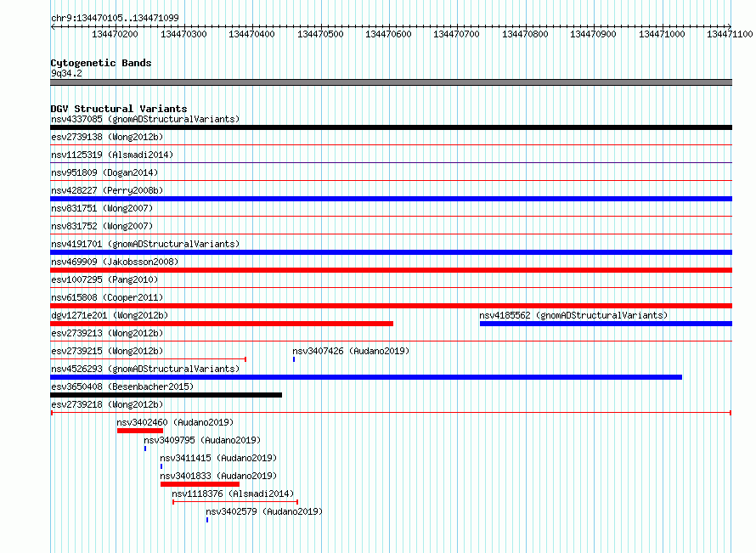
Task: Open variant nsv4337085 (gnomADStructuralVariants)
Action: click(145, 119)
